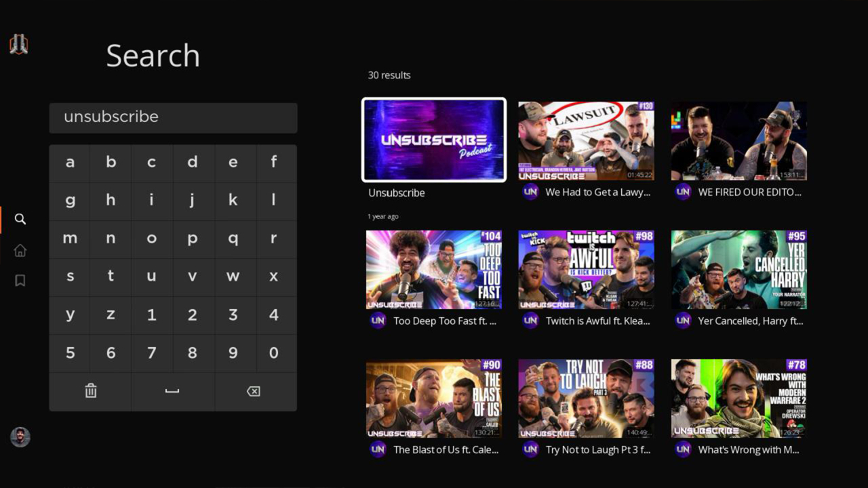Open 'Try Not to Laugh Pt 3' video

pyautogui.click(x=586, y=398)
